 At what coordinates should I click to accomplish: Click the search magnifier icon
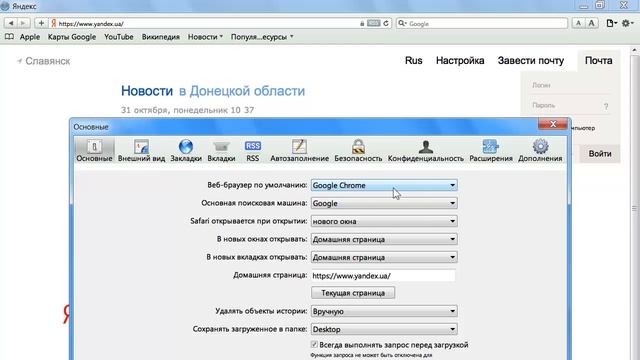(x=402, y=23)
